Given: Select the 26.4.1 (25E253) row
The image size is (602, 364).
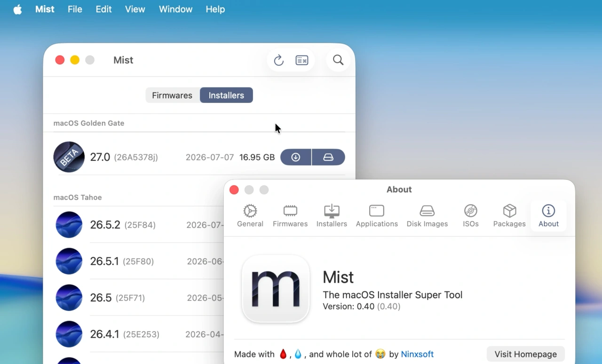Looking at the screenshot, I should point(139,334).
